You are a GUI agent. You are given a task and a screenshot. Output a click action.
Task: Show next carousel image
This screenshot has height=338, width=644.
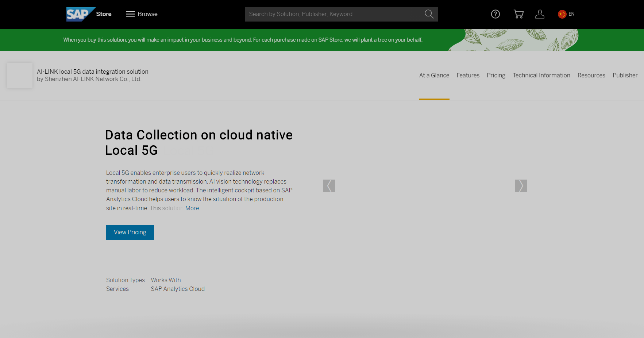pos(521,186)
